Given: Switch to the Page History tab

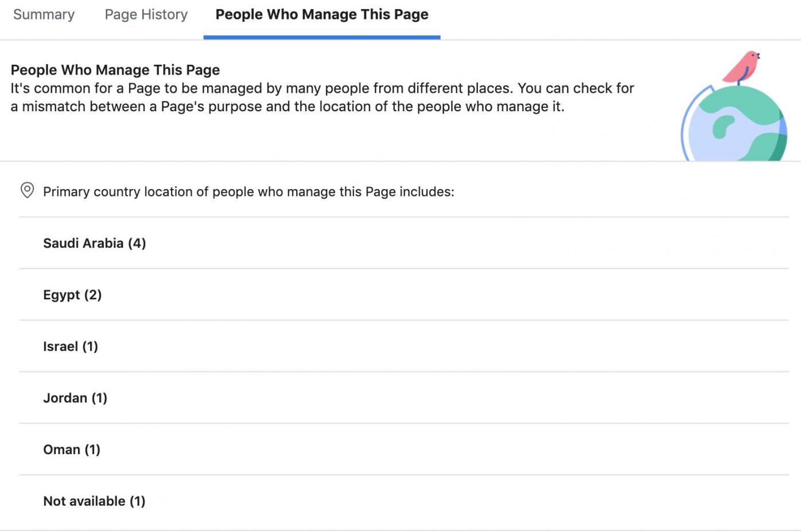Looking at the screenshot, I should (x=146, y=14).
